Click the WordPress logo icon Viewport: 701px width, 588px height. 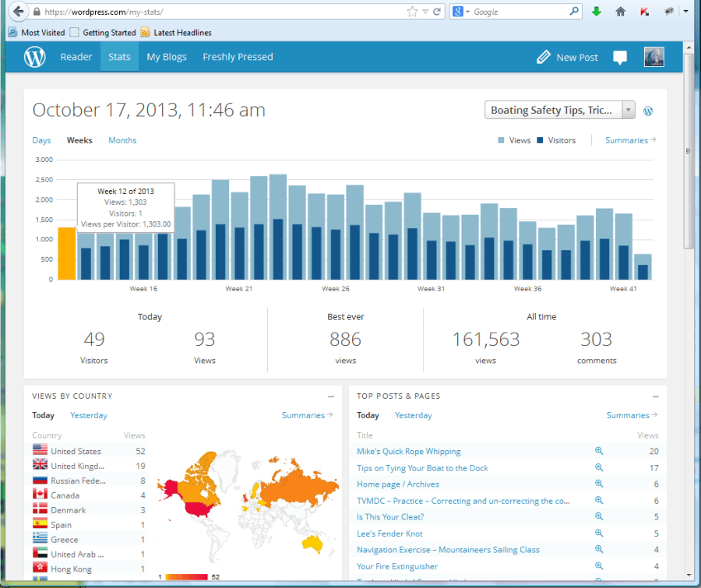35,57
